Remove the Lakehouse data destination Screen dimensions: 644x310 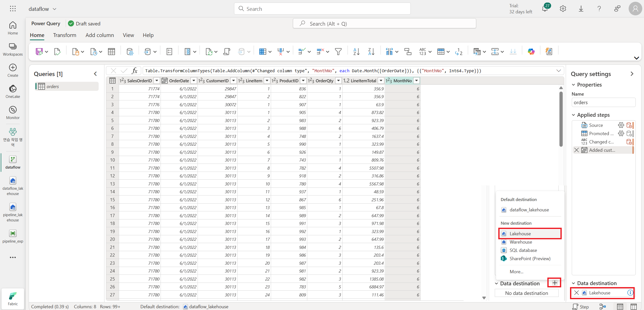coord(577,293)
